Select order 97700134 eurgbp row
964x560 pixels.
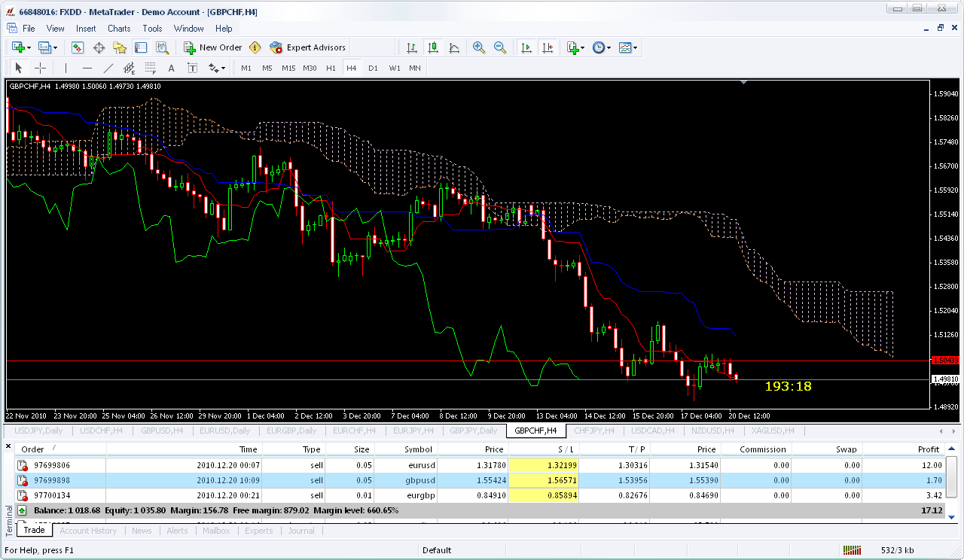[x=479, y=495]
